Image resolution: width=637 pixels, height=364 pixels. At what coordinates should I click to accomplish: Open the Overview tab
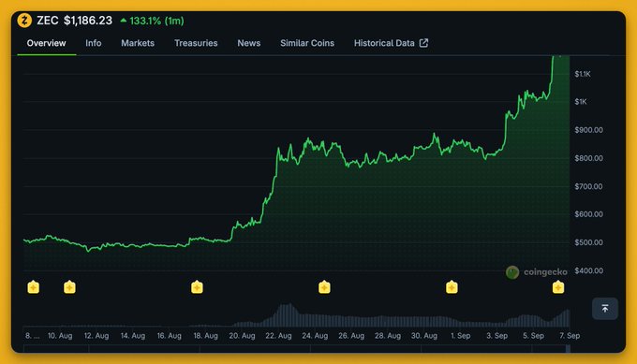click(46, 43)
